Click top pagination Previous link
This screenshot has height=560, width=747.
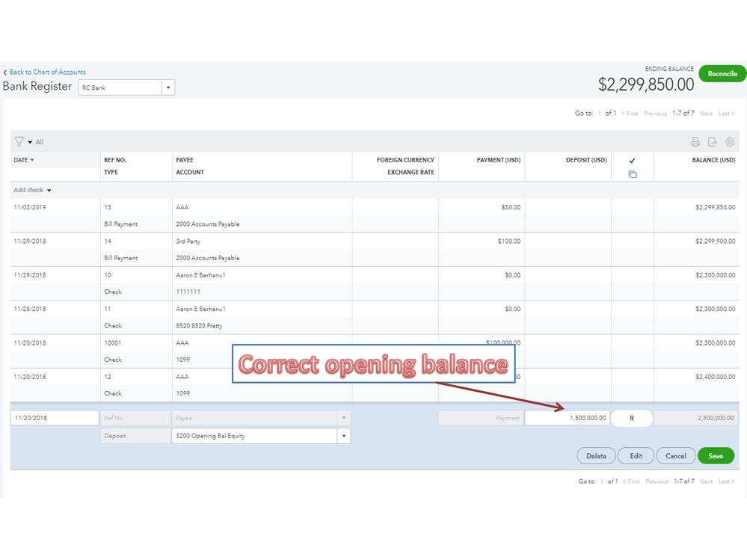point(655,114)
